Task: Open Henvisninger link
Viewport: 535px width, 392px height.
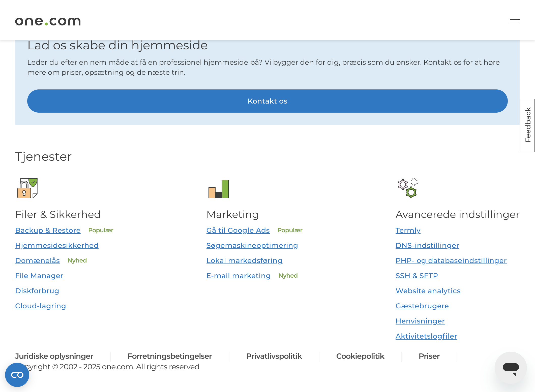Action: [420, 321]
